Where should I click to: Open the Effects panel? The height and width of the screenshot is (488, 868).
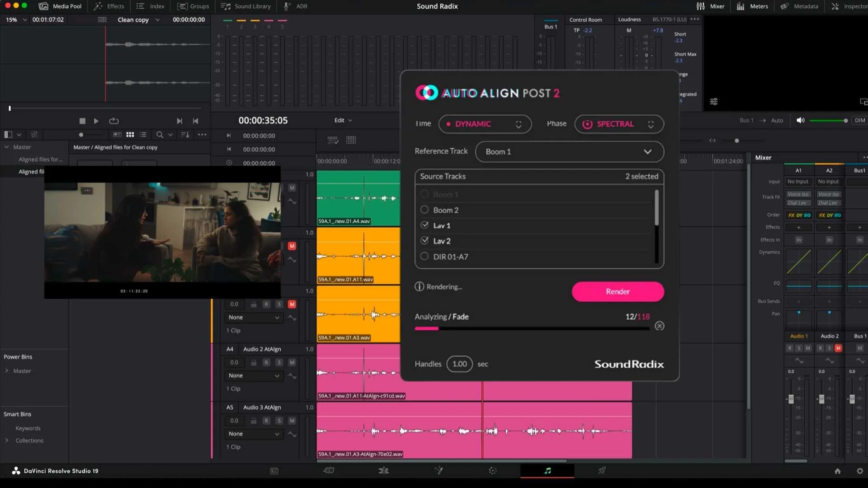tap(108, 6)
